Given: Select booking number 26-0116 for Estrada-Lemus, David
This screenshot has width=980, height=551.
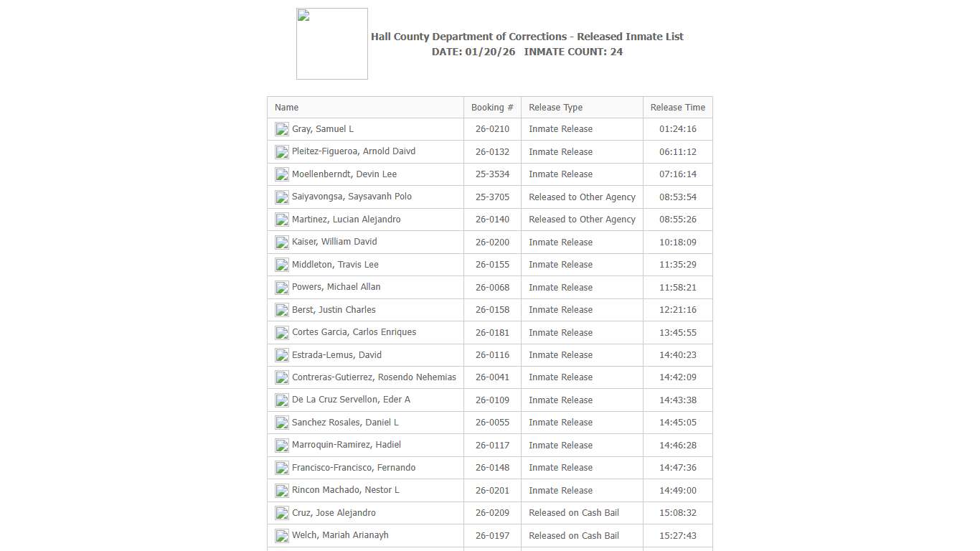Looking at the screenshot, I should click(x=492, y=354).
